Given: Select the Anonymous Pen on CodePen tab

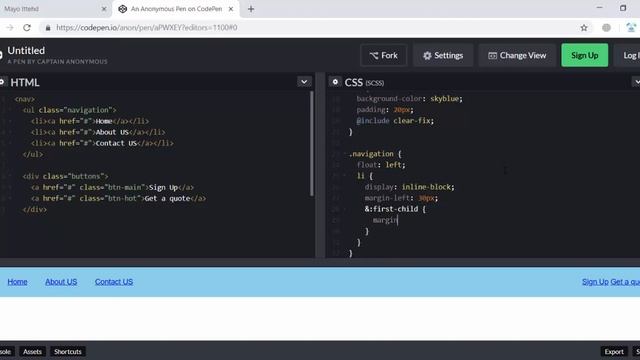Looking at the screenshot, I should coord(176,9).
